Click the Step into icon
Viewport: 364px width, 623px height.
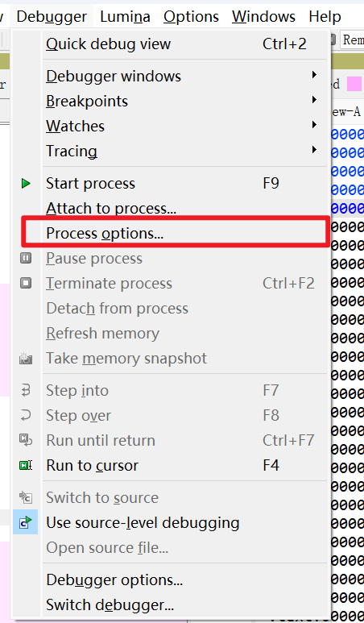tap(26, 391)
